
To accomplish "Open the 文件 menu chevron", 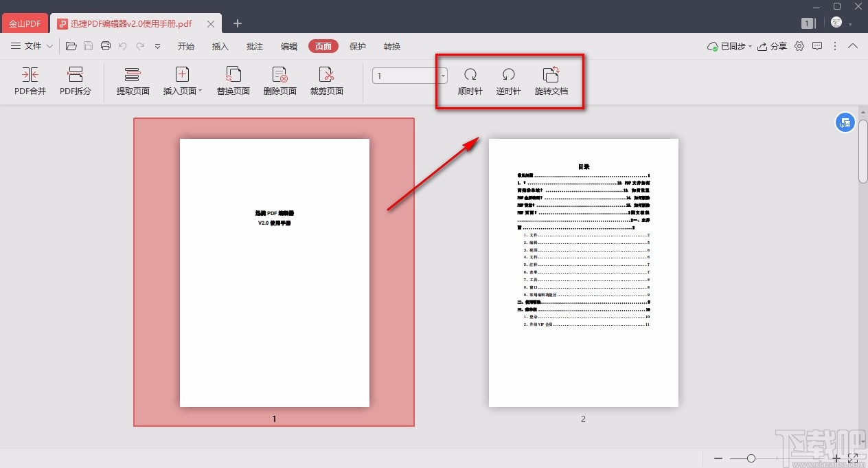I will click(49, 46).
